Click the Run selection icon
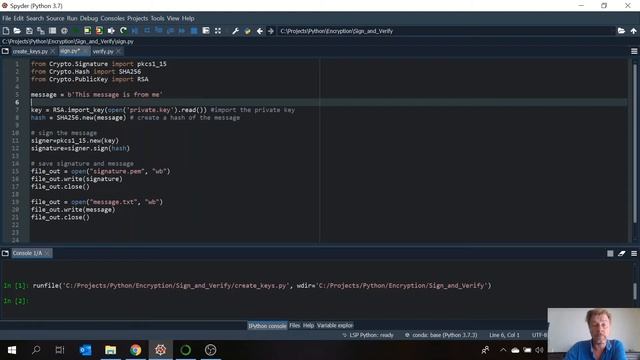This screenshot has width=640, height=360. 111,31
